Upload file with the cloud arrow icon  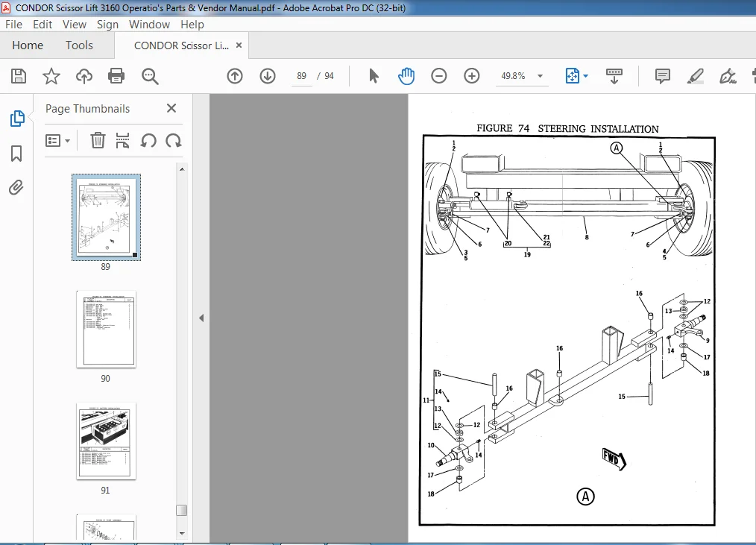pyautogui.click(x=84, y=76)
